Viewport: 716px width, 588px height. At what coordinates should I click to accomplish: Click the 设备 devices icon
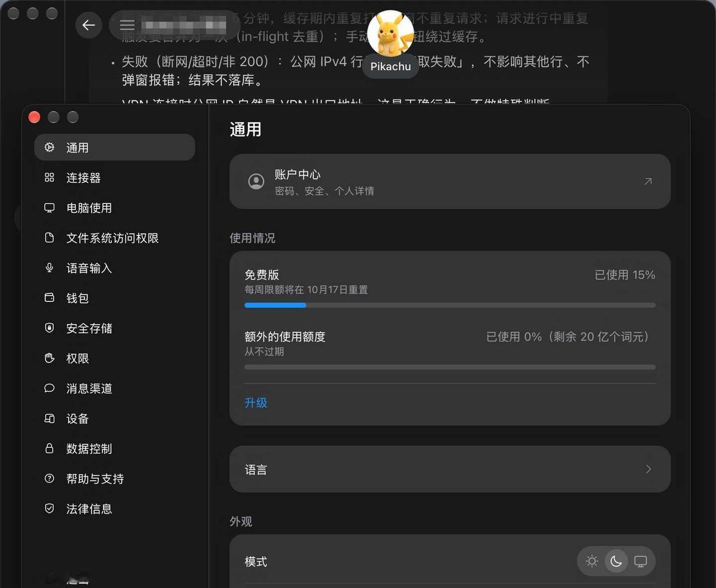click(x=49, y=418)
